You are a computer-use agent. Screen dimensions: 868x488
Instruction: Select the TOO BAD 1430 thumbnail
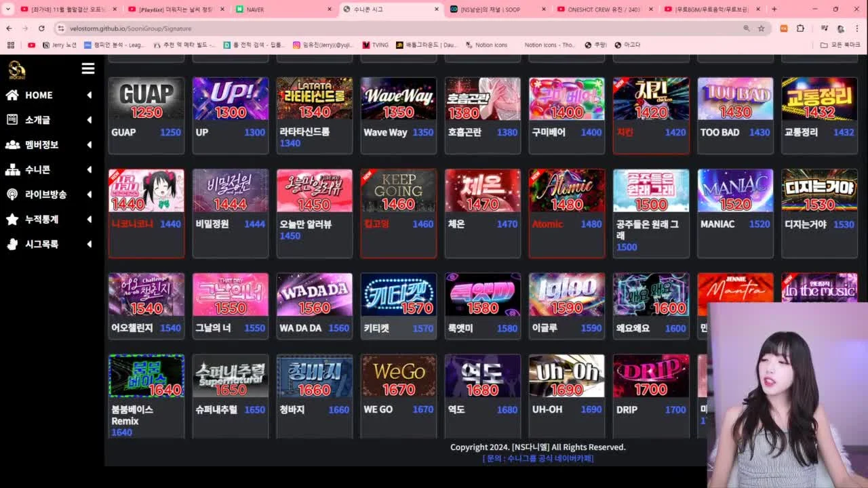735,99
